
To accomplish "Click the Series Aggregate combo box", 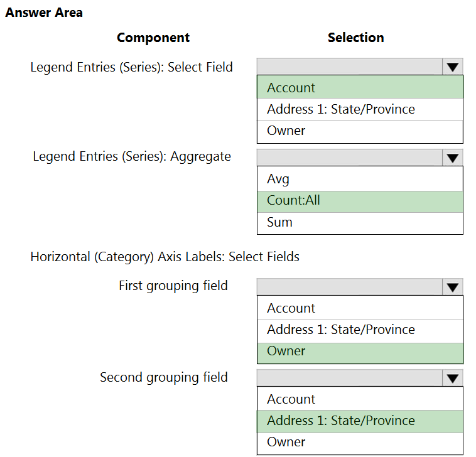I will tap(349, 158).
